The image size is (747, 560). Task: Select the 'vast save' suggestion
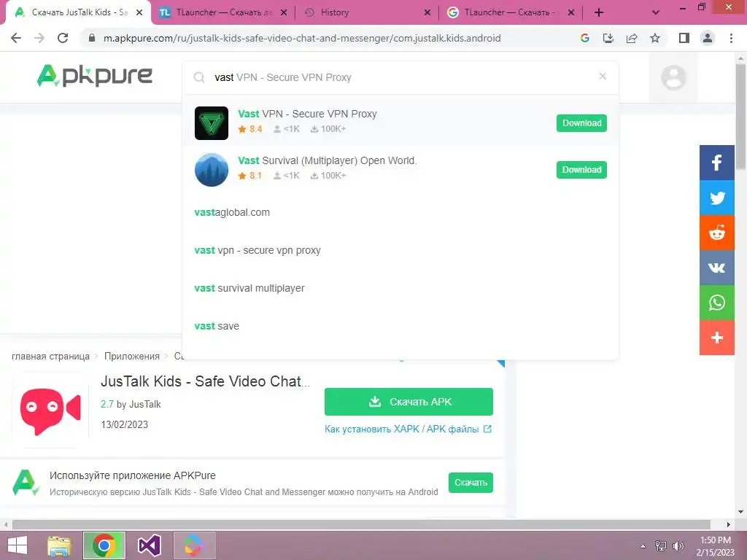[x=217, y=326]
